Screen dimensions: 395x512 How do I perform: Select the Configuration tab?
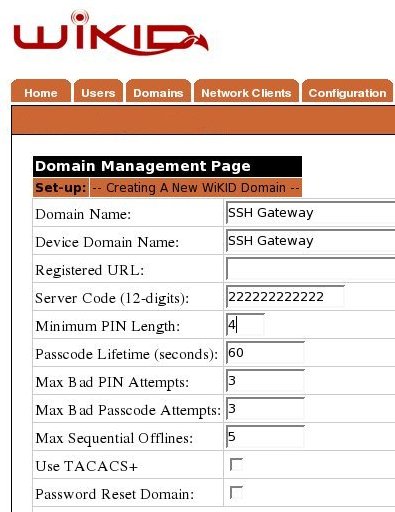347,91
